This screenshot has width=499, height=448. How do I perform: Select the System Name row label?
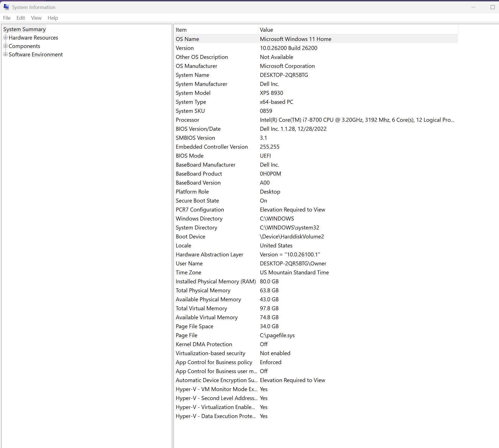pyautogui.click(x=192, y=75)
